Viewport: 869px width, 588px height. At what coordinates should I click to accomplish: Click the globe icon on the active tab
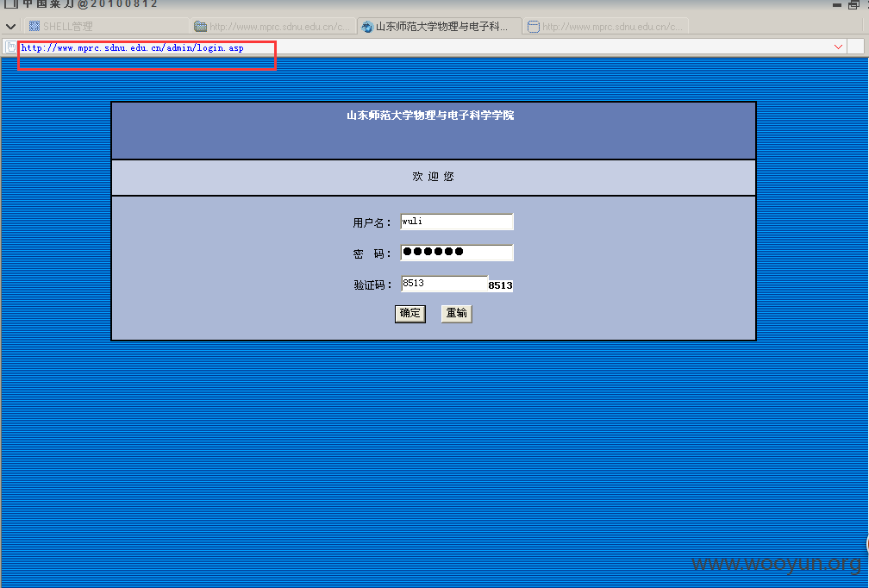(367, 27)
